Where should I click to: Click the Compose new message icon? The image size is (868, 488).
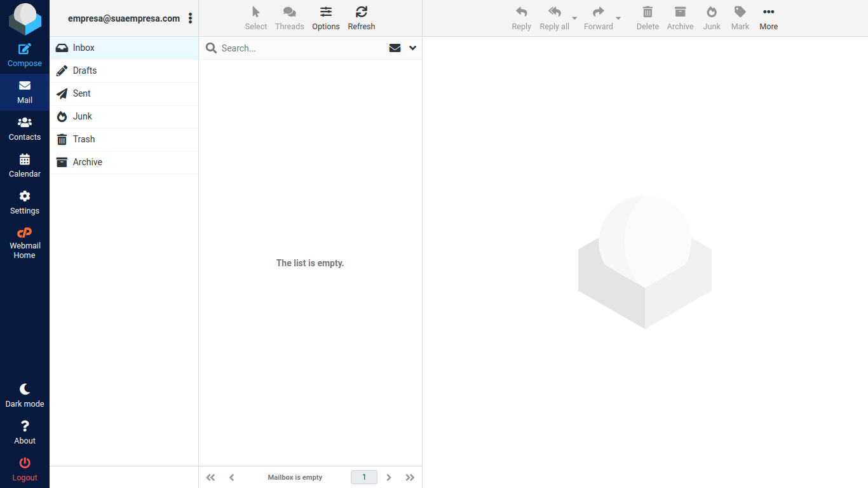click(25, 50)
